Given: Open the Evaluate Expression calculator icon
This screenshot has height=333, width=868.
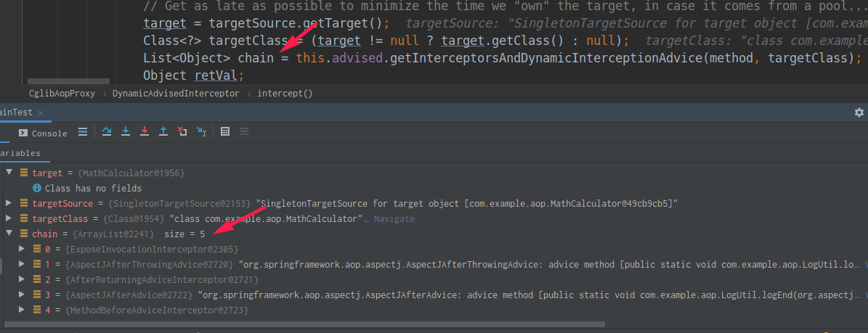Looking at the screenshot, I should [225, 132].
